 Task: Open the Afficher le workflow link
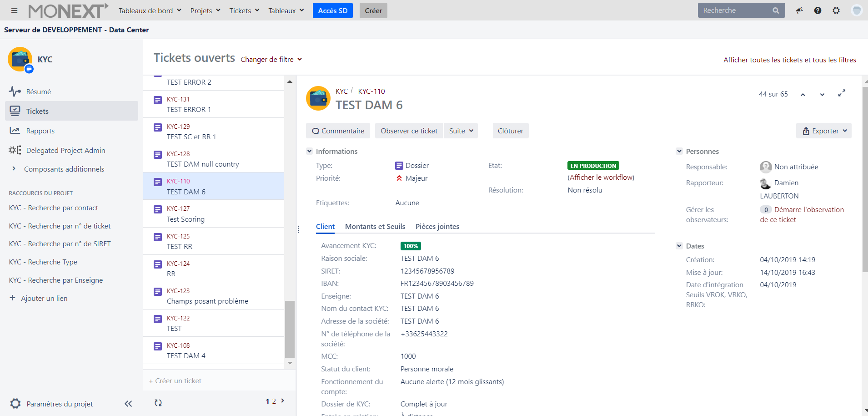tap(601, 178)
